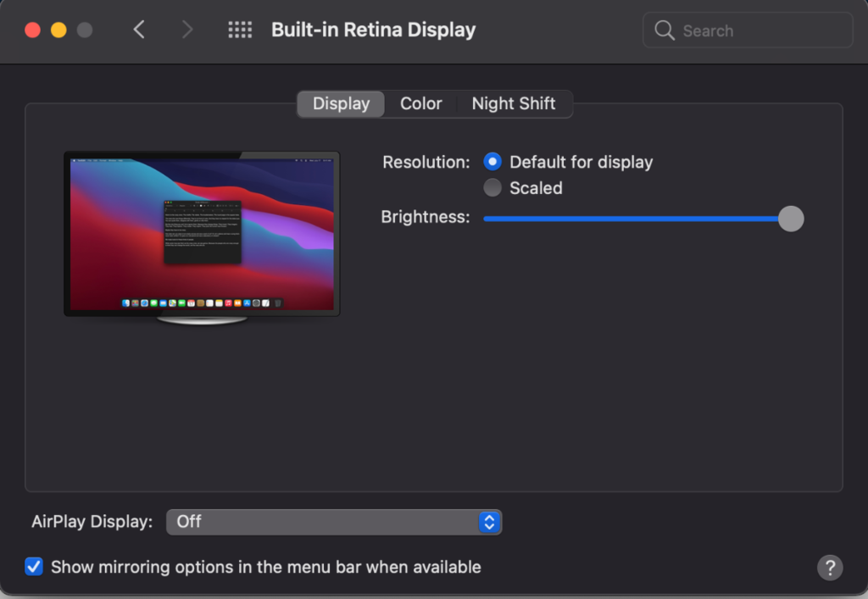Focus the Search text field
Screen dimensions: 868x599
759,31
